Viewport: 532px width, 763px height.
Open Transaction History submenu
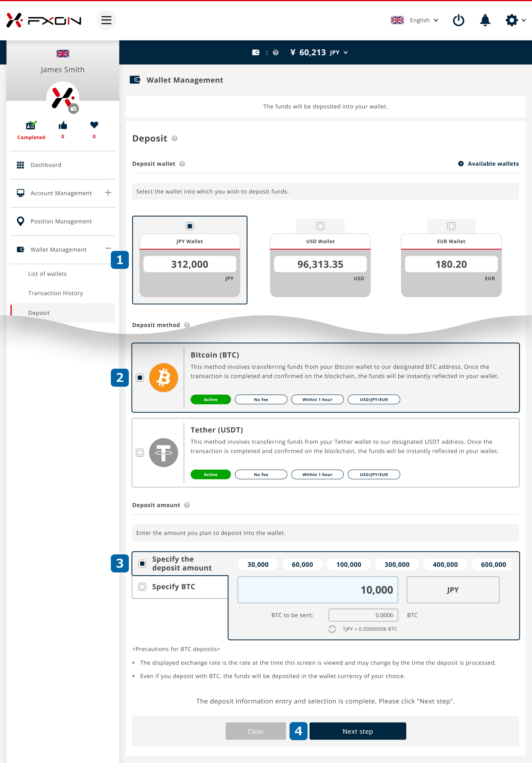[x=55, y=293]
